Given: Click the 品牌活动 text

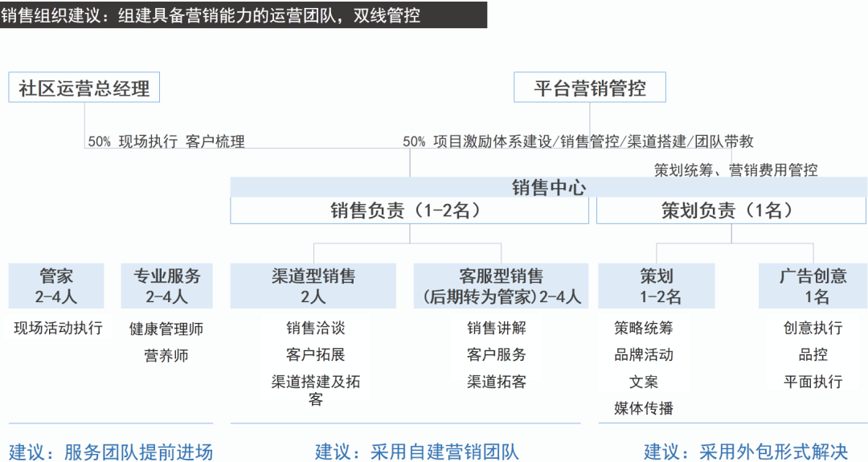Looking at the screenshot, I should coord(643,354).
